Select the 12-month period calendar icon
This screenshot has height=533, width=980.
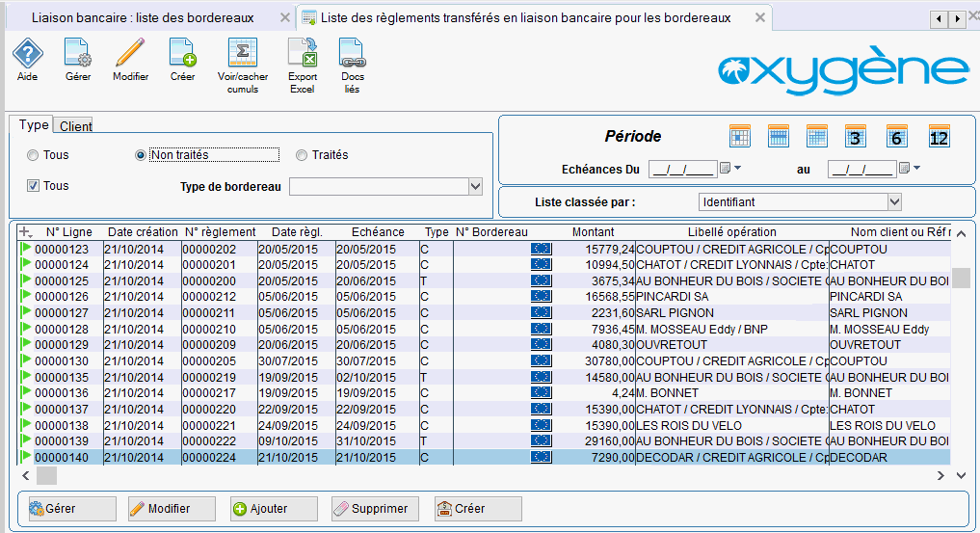[x=939, y=137]
